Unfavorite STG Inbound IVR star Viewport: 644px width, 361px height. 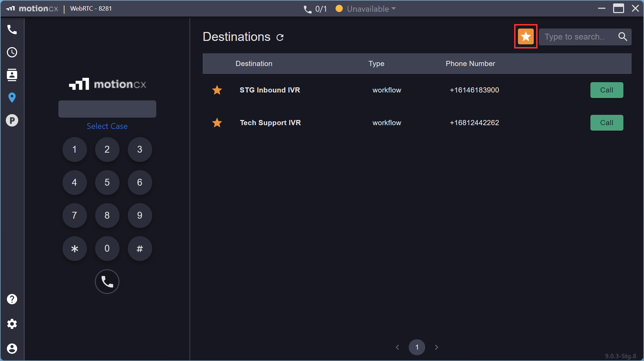[217, 90]
